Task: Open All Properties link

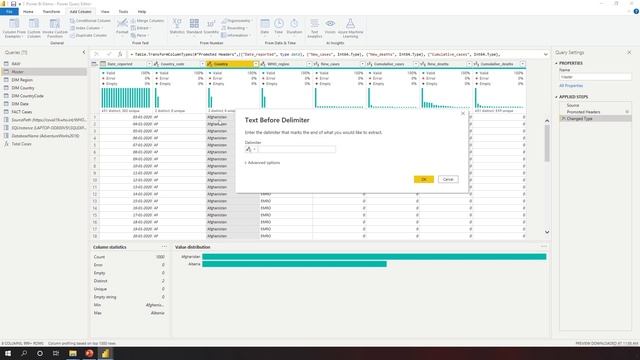Action: (571, 86)
